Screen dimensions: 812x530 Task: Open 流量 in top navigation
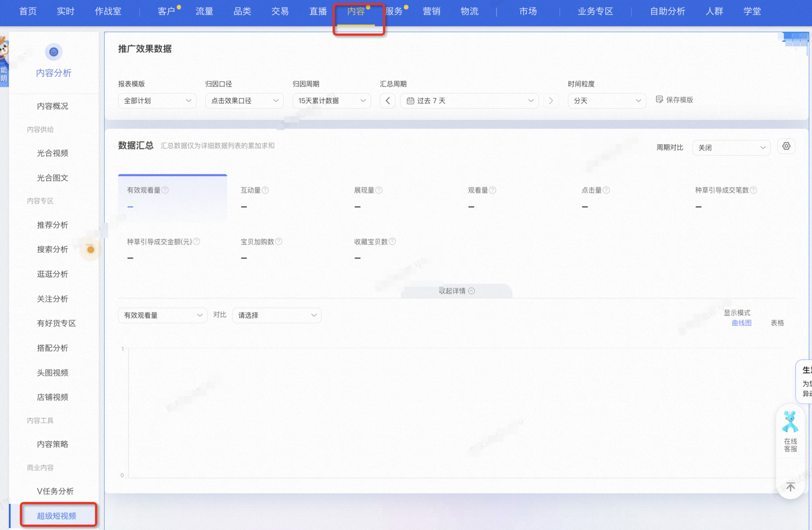click(204, 11)
